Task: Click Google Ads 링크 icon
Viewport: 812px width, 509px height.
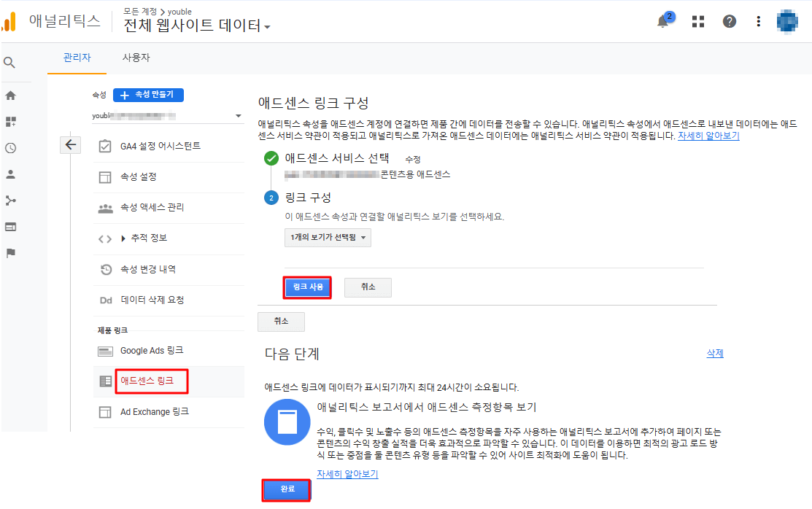Action: [x=105, y=351]
